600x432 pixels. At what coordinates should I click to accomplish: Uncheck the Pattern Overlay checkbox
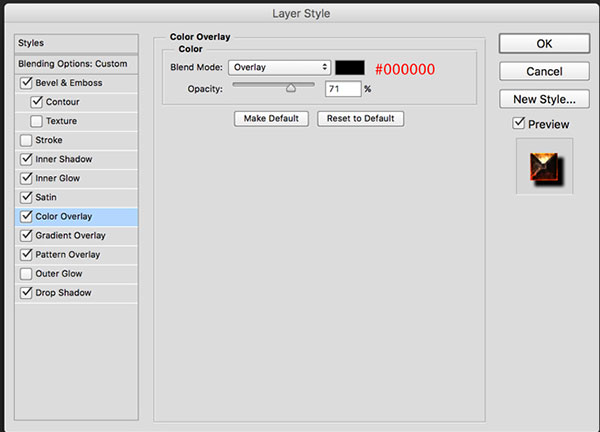coord(26,254)
